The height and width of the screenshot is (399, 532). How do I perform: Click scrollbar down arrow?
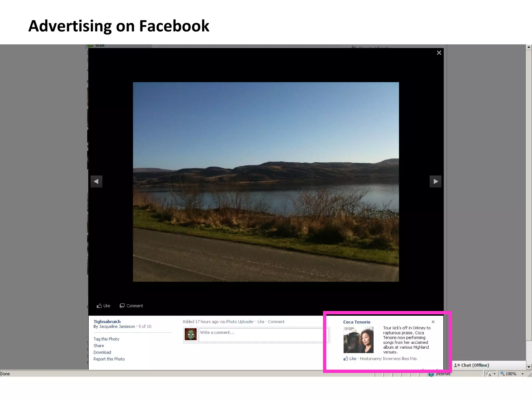pyautogui.click(x=529, y=367)
